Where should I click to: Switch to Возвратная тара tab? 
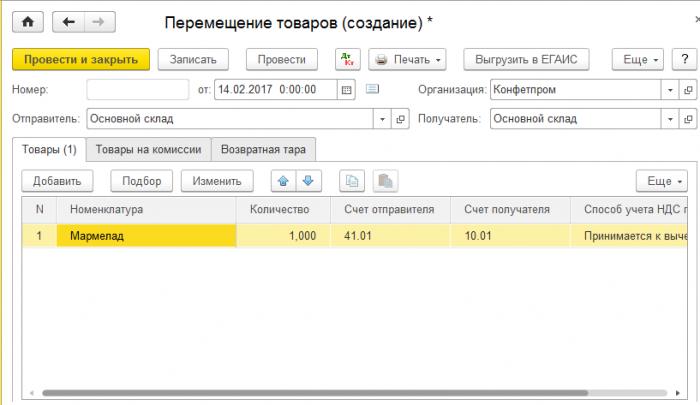coord(263,149)
